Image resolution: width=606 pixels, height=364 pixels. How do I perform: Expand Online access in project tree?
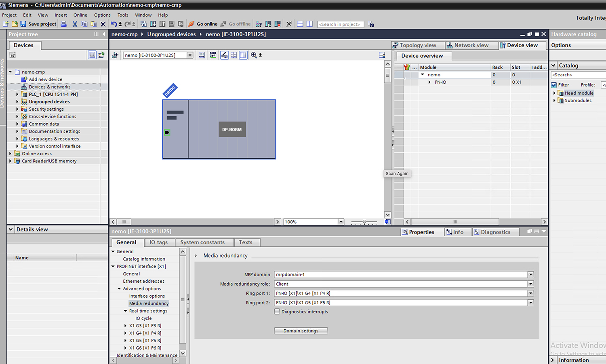click(10, 154)
